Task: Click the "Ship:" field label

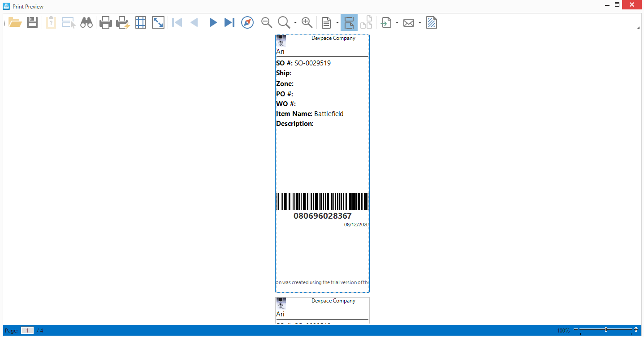Action: 284,73
